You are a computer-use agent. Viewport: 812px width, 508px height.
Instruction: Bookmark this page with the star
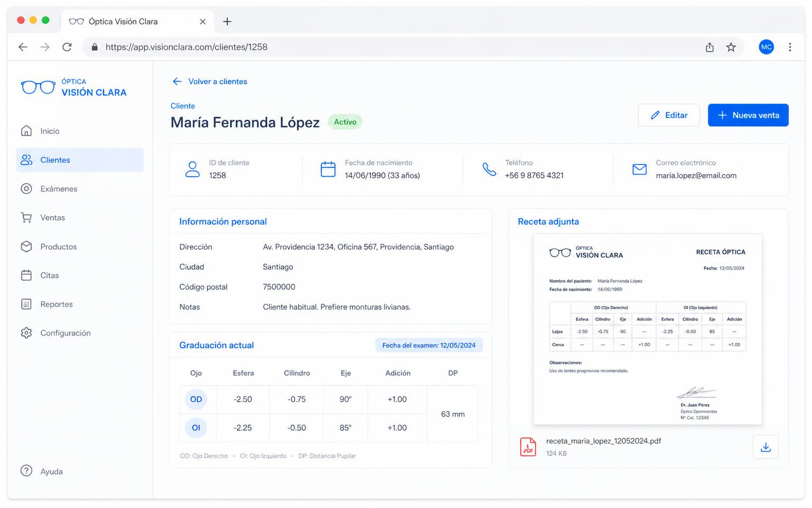[x=731, y=47]
